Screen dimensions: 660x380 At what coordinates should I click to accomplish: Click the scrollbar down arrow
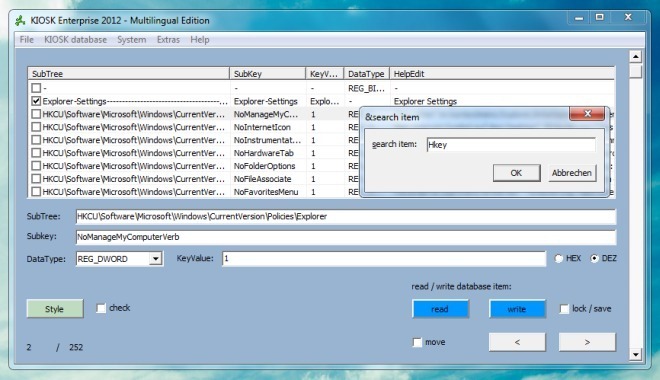636,355
